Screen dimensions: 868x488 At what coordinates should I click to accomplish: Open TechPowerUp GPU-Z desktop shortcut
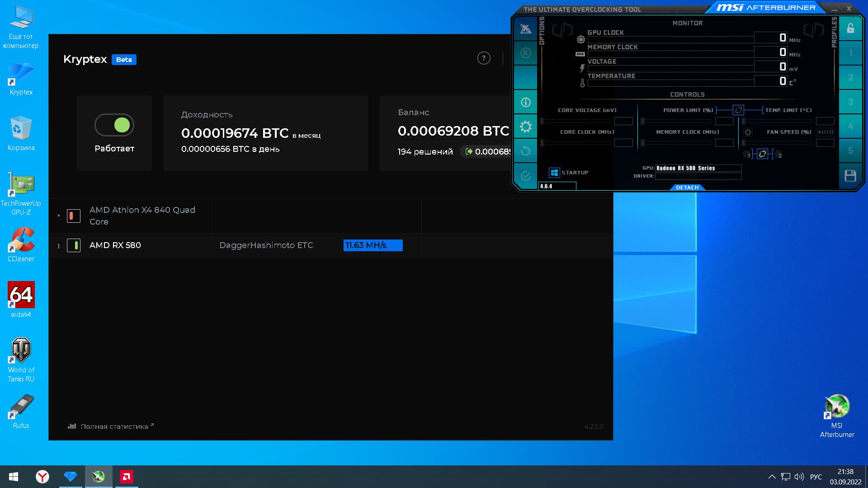(x=21, y=194)
